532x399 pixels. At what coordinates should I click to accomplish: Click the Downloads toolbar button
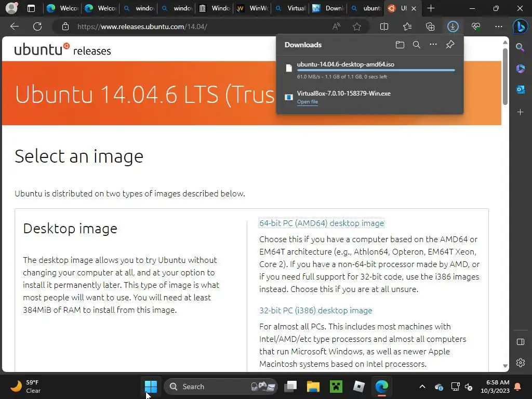coord(453,26)
